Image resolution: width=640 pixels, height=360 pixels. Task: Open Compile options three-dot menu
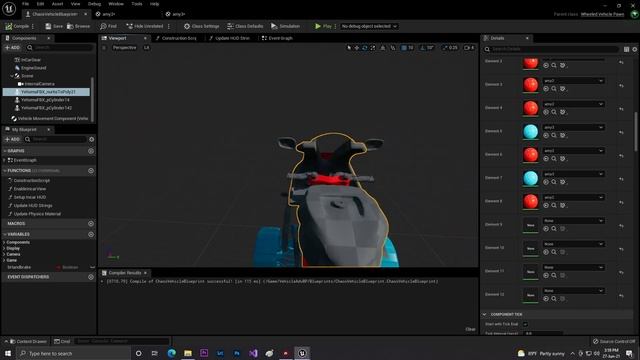pyautogui.click(x=33, y=26)
